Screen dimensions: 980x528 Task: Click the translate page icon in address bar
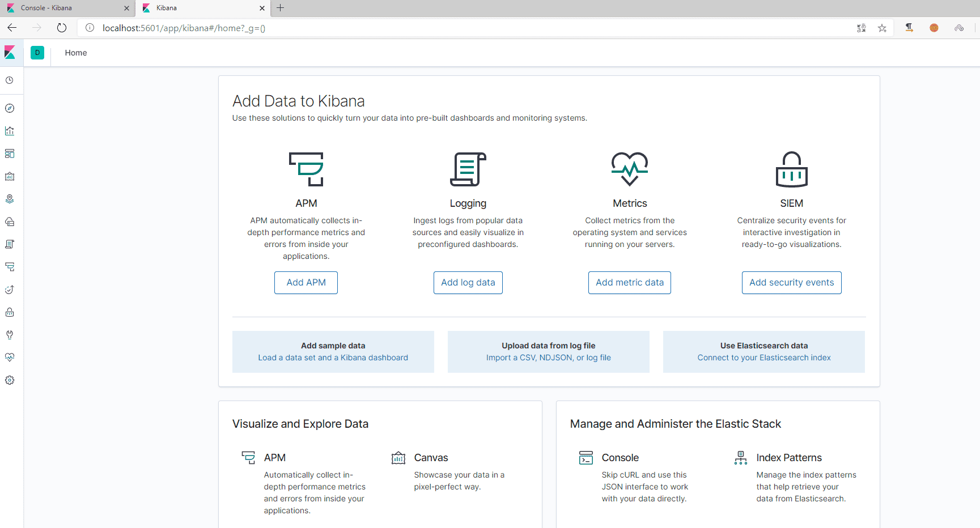coord(862,28)
